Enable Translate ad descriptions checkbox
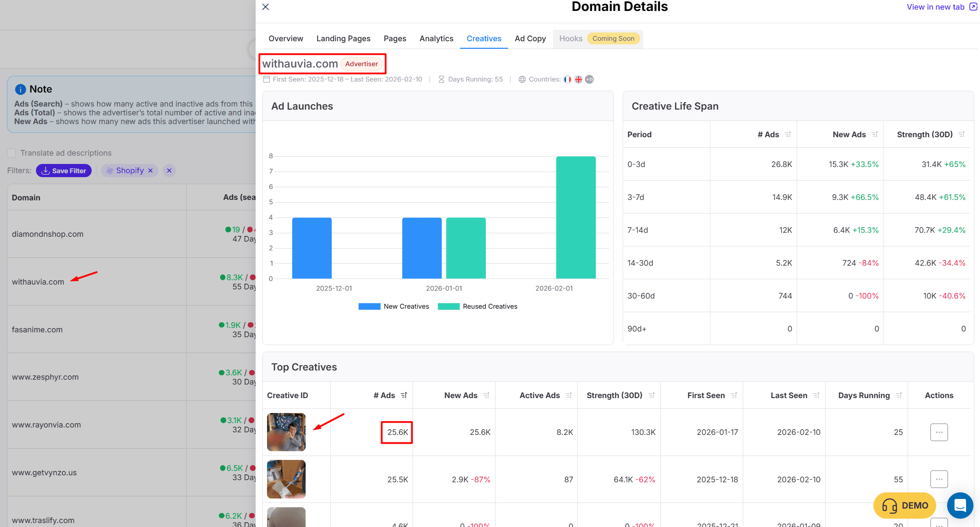The image size is (980, 527). (x=12, y=153)
